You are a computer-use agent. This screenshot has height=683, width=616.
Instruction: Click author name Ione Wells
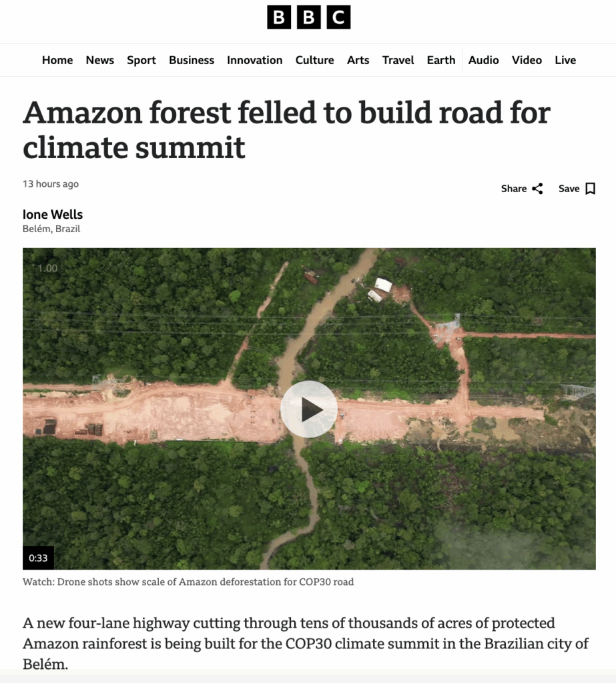[53, 214]
